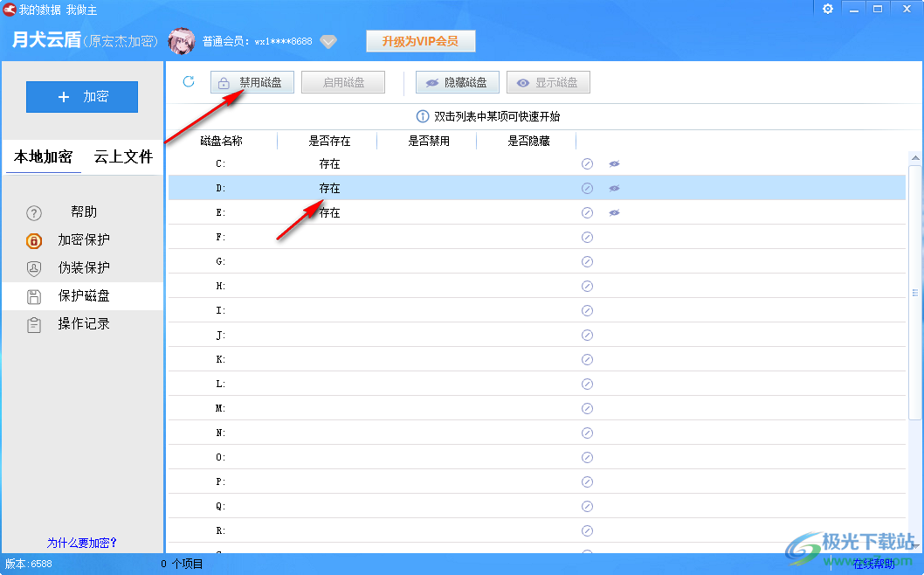Viewport: 924px width, 575px height.
Task: Click disable icon for drive R:
Action: point(587,530)
